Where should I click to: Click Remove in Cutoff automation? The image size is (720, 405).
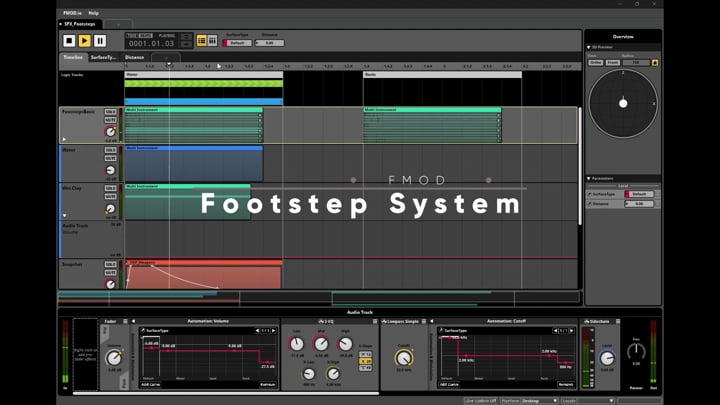click(566, 384)
